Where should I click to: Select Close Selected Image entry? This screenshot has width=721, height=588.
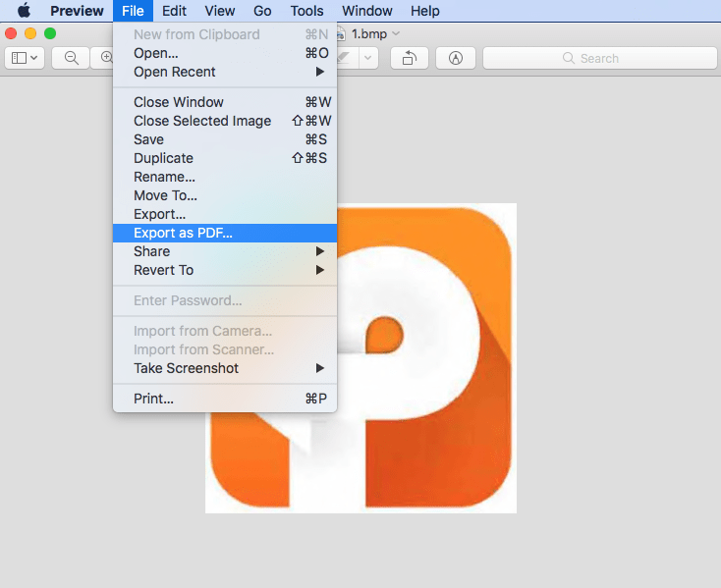coord(225,121)
